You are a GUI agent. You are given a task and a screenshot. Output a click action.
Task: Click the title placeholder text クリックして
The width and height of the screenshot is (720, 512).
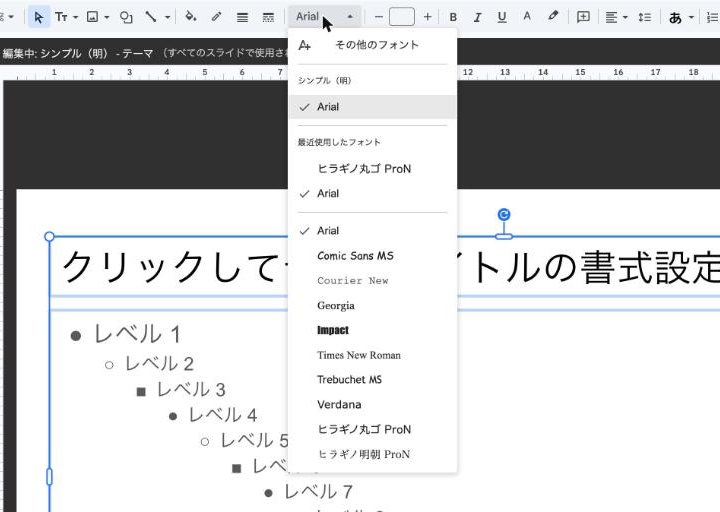tap(169, 267)
